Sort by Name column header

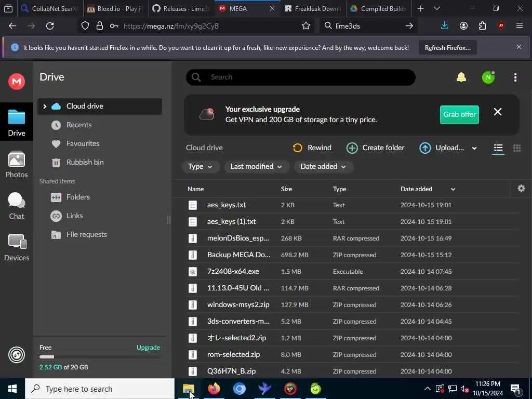(x=195, y=189)
